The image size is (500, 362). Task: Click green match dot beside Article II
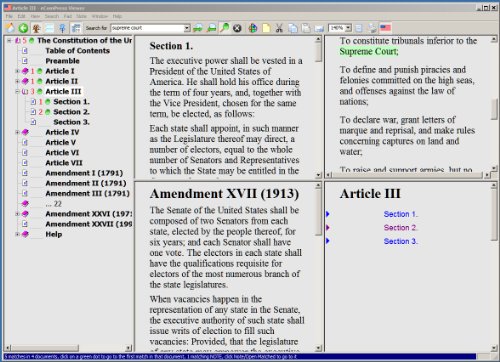pyautogui.click(x=40, y=81)
